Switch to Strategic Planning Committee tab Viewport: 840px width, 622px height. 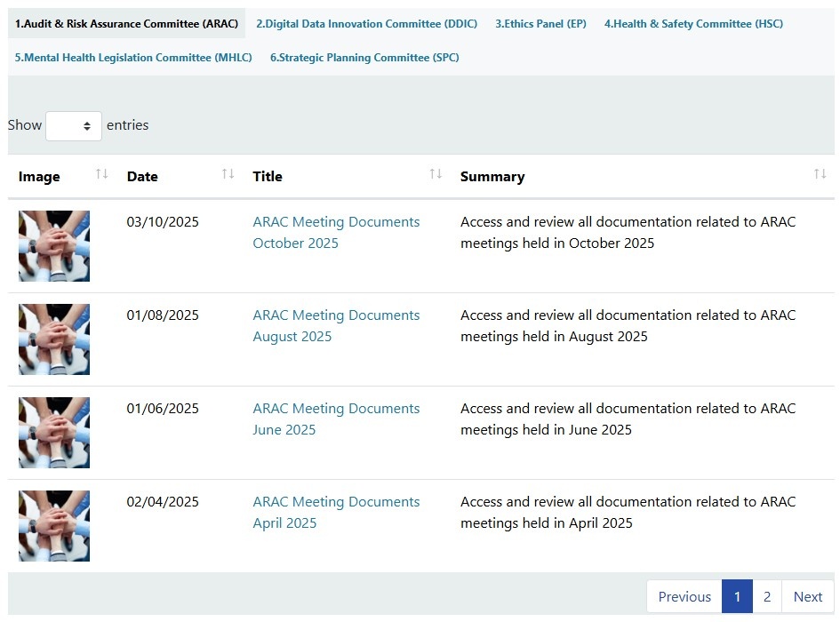pos(364,58)
